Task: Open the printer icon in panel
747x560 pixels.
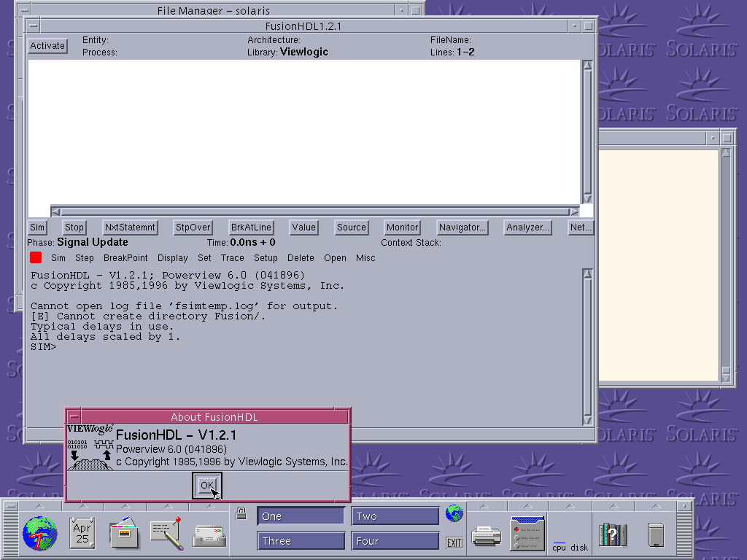Action: tap(486, 536)
